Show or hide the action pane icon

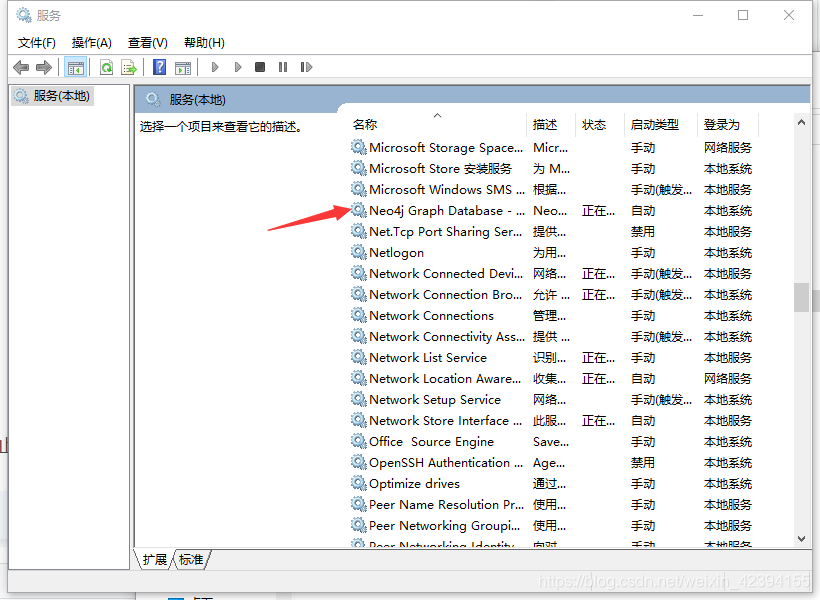[x=183, y=67]
